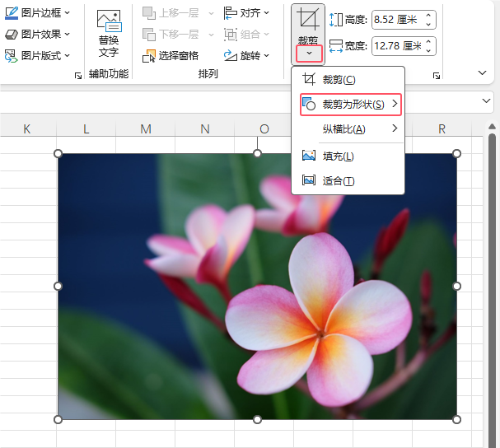Click the 高度 height icon label
The image size is (500, 448).
(336, 20)
